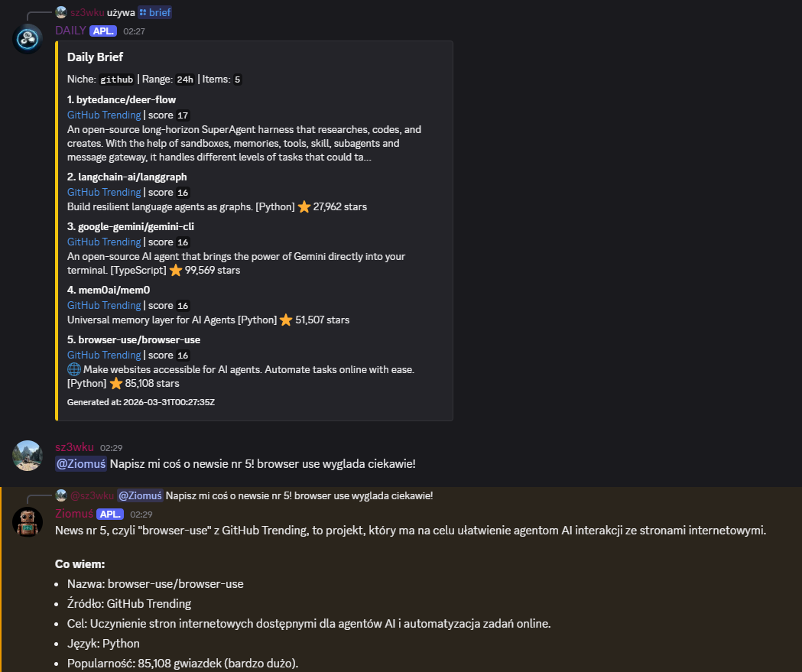Click the DAILY bot avatar icon

click(28, 38)
